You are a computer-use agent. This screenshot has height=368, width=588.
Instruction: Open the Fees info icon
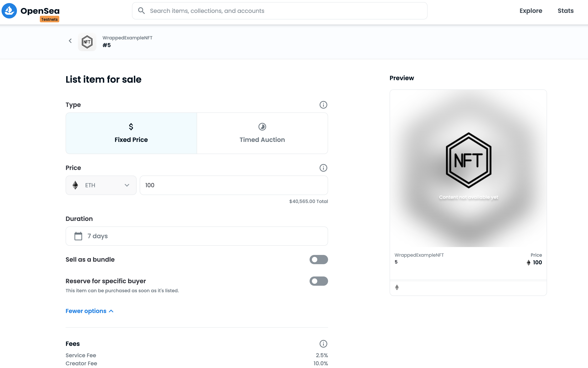[323, 344]
